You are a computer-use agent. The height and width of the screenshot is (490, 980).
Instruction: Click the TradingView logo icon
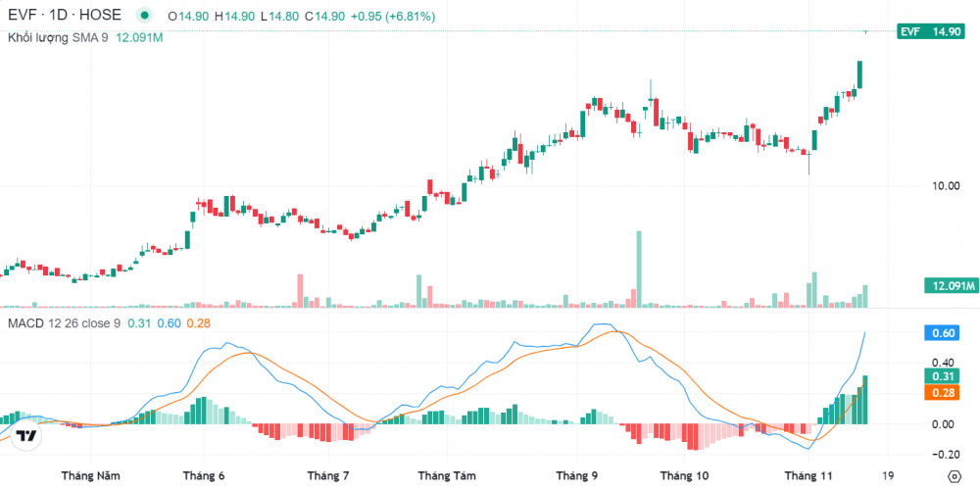pos(26,436)
